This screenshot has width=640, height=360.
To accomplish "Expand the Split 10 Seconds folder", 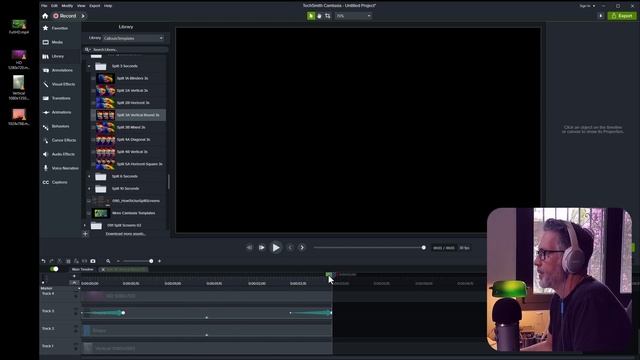I will coord(89,189).
